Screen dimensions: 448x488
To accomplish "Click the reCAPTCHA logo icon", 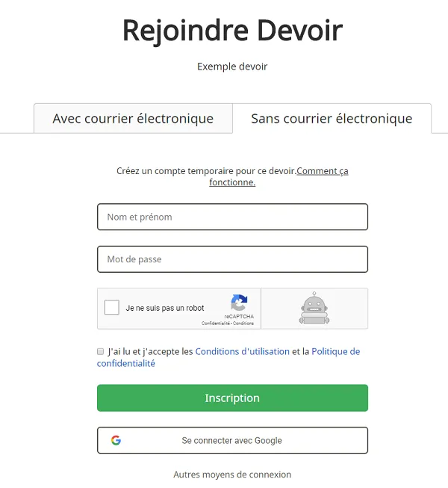I will 239,303.
